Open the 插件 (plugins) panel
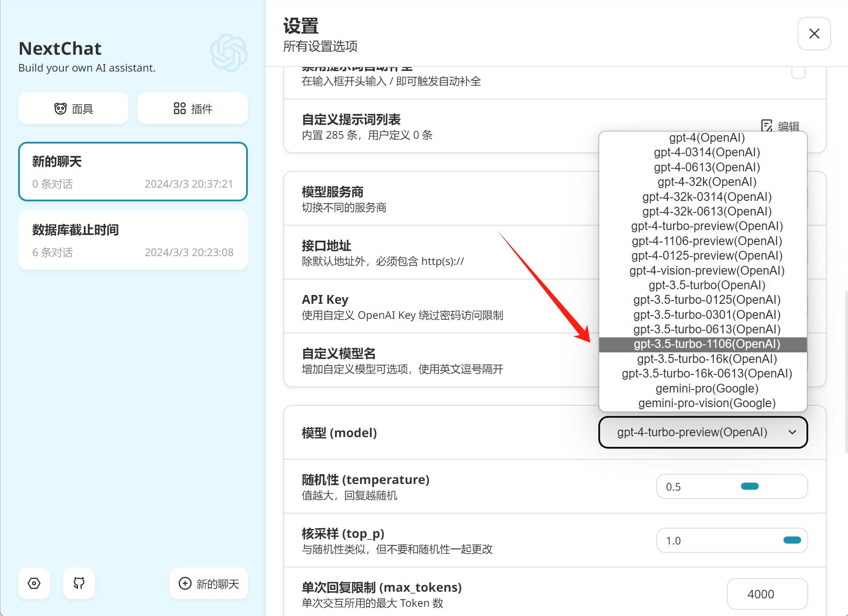848x616 pixels. [192, 108]
